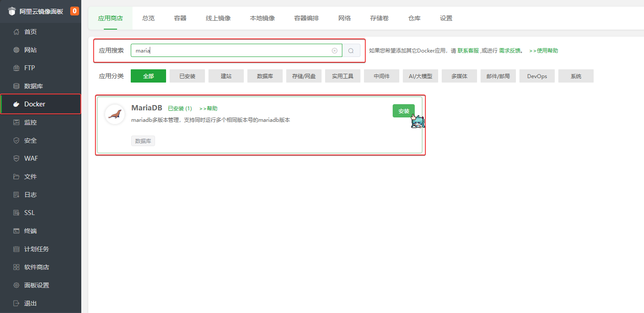Click the Docker whale icon in sidebar

[16, 104]
